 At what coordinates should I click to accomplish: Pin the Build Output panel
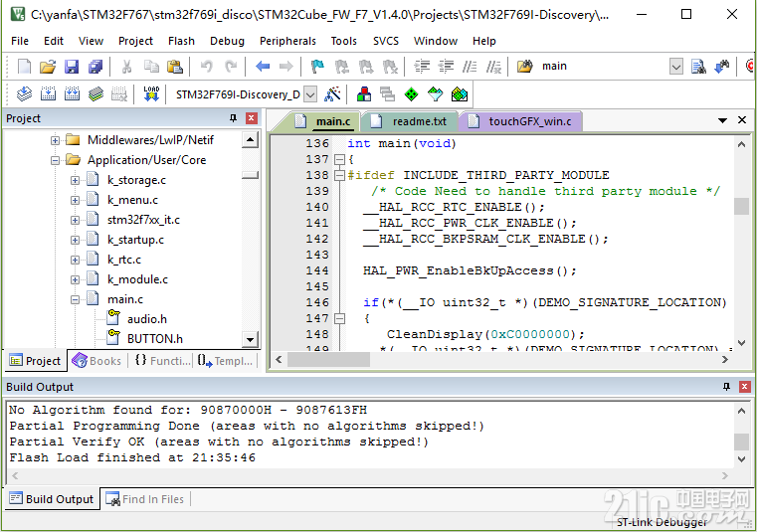726,387
